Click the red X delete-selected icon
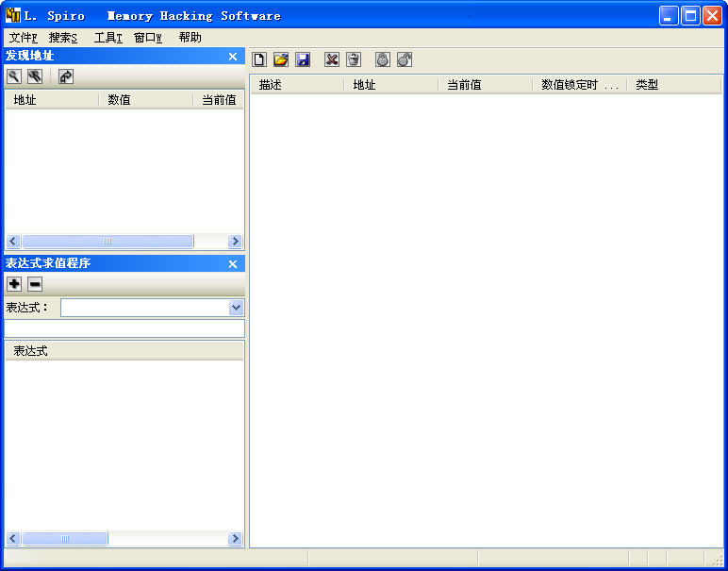This screenshot has width=728, height=571. click(332, 59)
